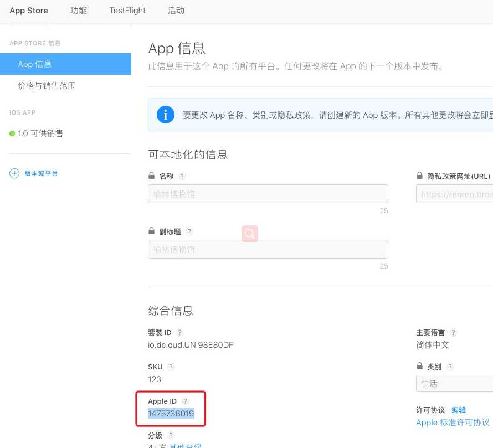Screen dimensions: 493x448
Task: Open the help icon next to 副标题
Action: (x=189, y=231)
